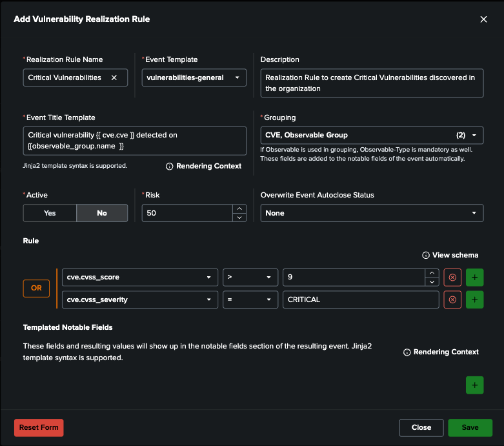Open the View schema link

450,255
